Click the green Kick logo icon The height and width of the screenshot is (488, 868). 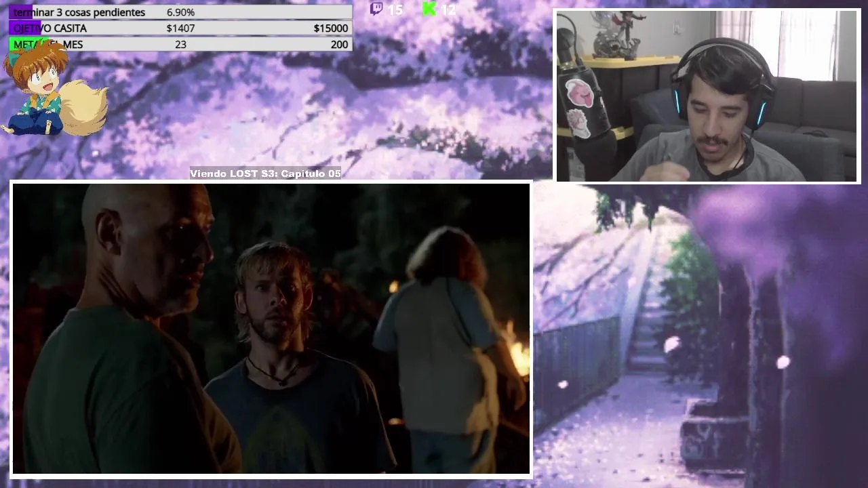(x=429, y=9)
